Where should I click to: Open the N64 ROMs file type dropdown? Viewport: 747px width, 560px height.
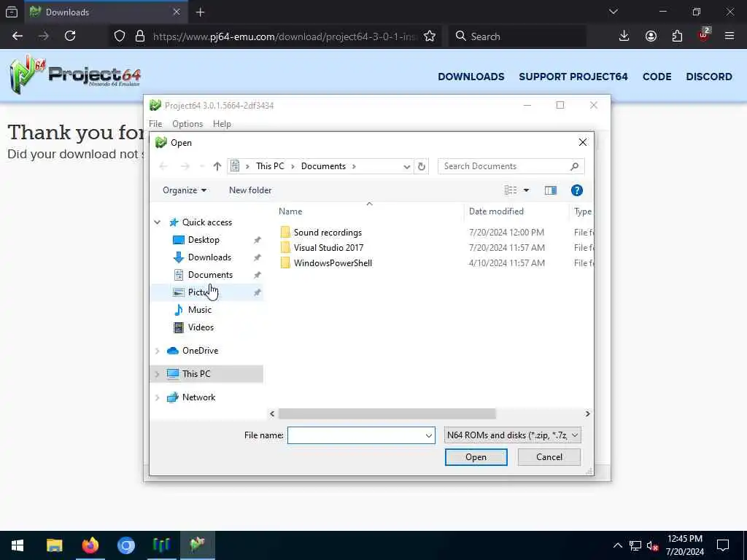[513, 435]
